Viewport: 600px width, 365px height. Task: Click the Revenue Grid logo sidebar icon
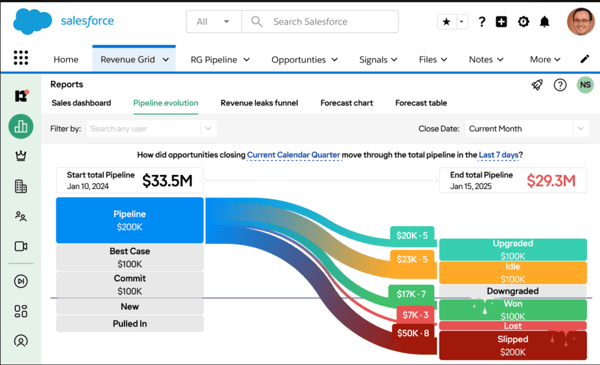pos(21,96)
